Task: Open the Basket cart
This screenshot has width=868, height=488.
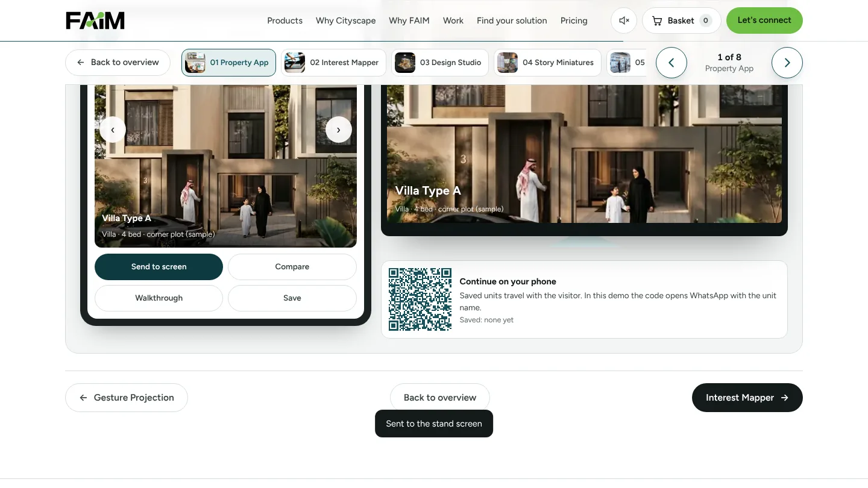Action: (682, 20)
